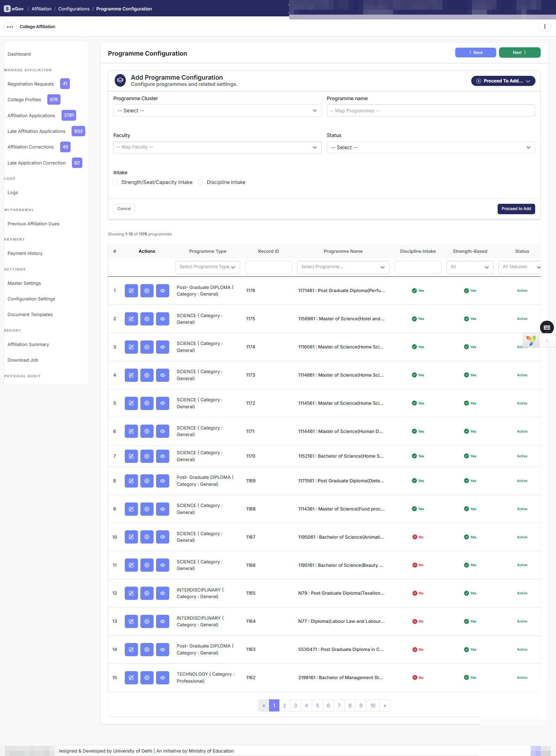Open the Select Programme Type filter
This screenshot has width=556, height=756.
pyautogui.click(x=207, y=267)
